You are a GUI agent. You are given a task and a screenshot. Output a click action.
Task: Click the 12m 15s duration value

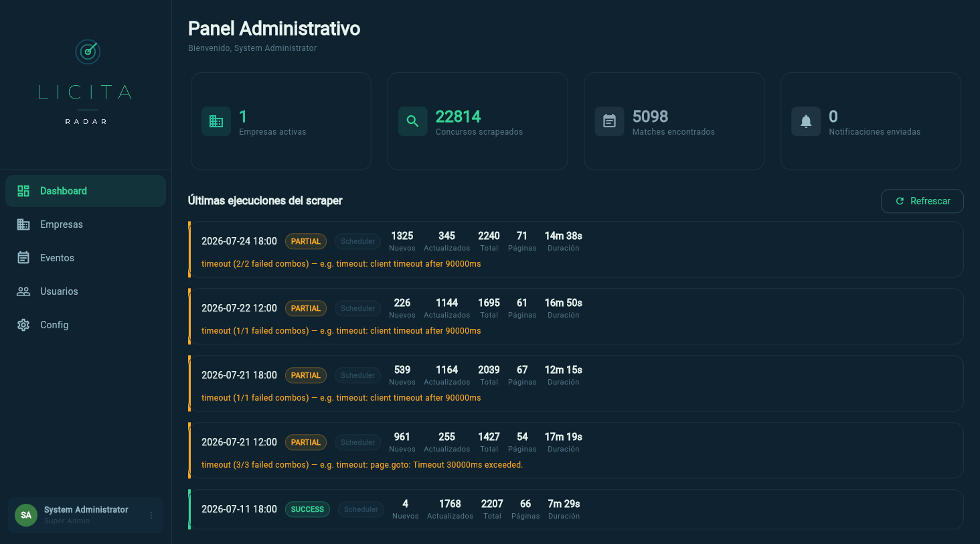click(564, 370)
